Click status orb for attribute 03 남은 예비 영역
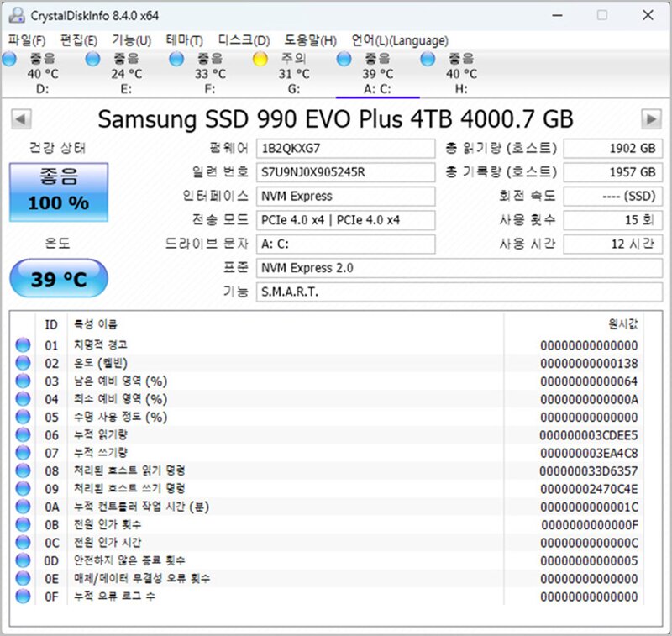Viewport: 672px width, 636px height. (x=23, y=381)
